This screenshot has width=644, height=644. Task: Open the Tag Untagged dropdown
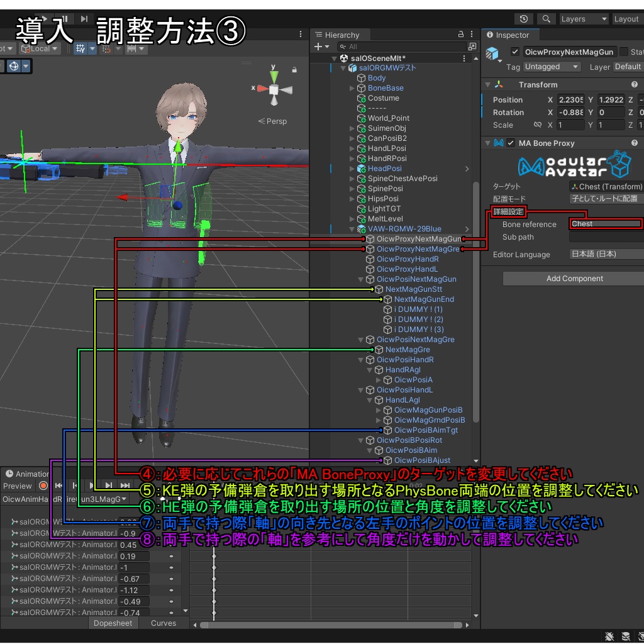coord(552,66)
